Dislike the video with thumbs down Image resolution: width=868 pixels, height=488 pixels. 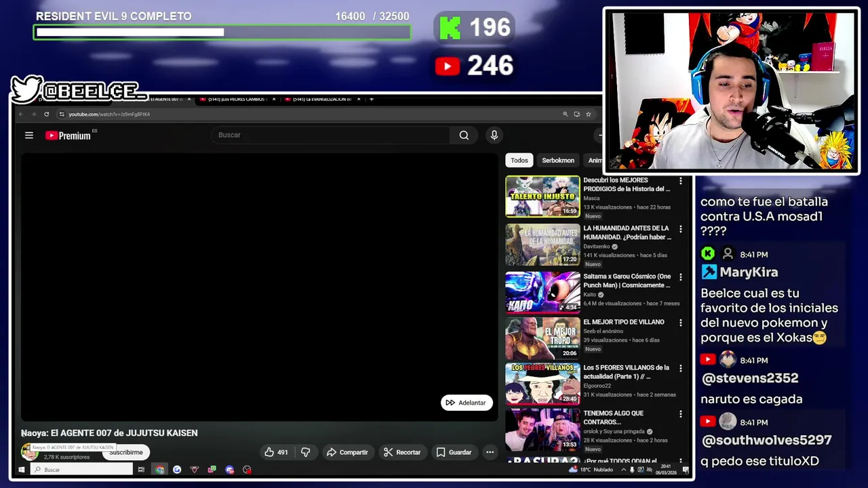click(306, 452)
